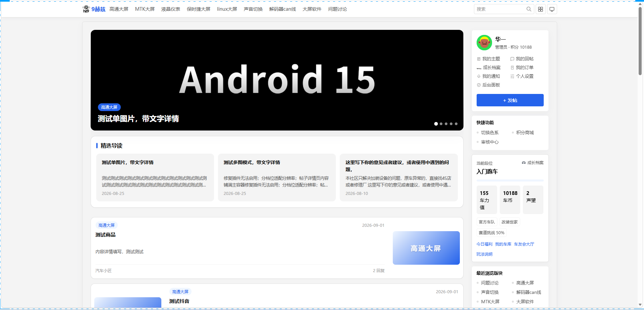644x310 pixels.
Task: Open post title 测试商品
Action: (x=105, y=235)
